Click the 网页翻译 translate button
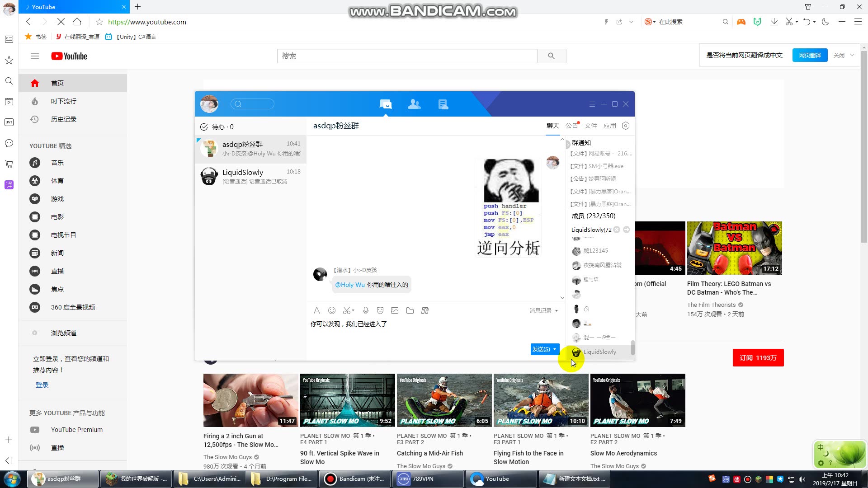Screen dimensions: 868x488 [x=810, y=55]
